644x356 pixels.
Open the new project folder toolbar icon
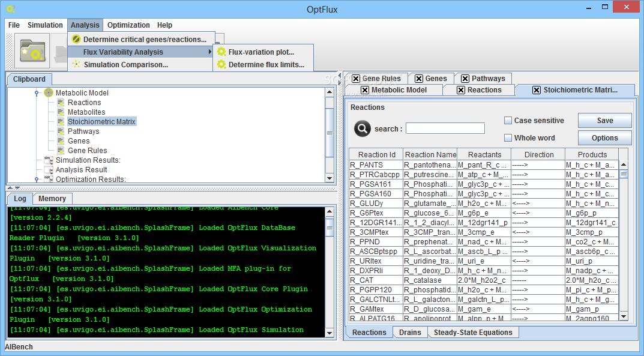[32, 51]
